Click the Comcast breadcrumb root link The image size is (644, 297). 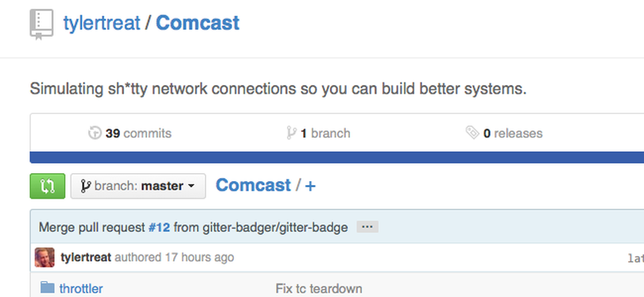[254, 185]
